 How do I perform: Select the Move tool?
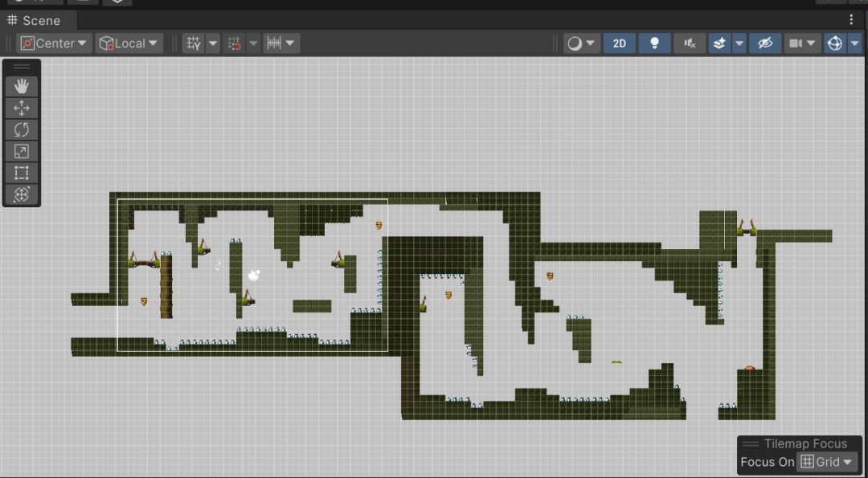[22, 108]
